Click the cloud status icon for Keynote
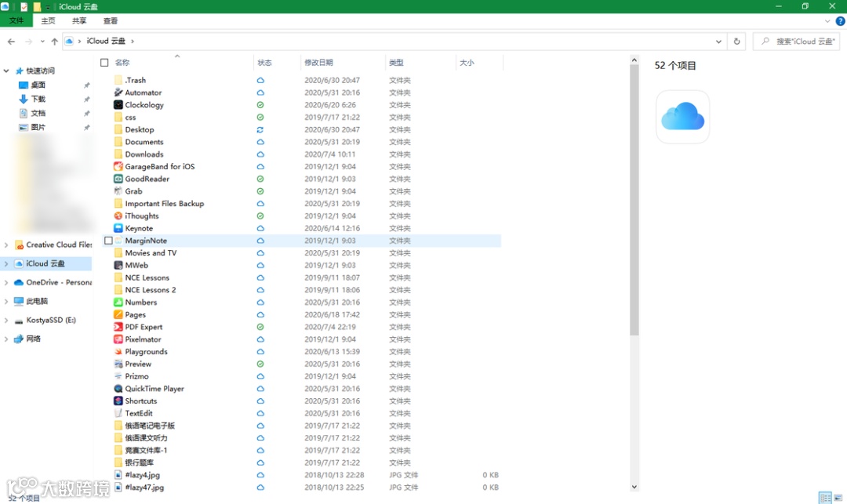This screenshot has height=504, width=847. (x=260, y=228)
